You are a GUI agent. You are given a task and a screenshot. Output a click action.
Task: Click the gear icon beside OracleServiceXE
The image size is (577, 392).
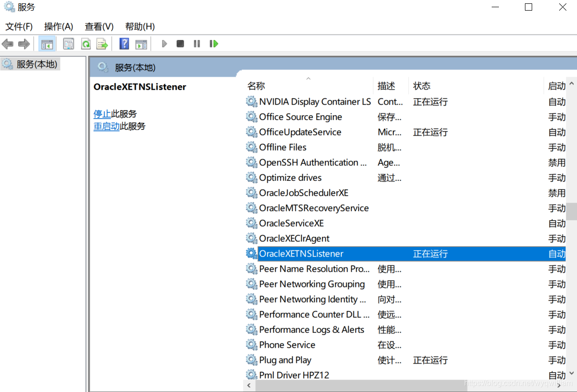click(x=251, y=223)
